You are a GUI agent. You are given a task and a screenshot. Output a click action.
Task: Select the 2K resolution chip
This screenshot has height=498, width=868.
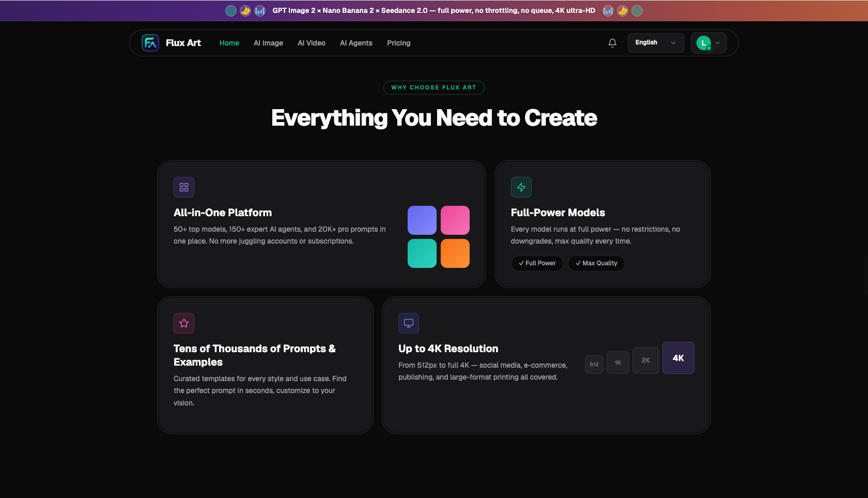click(646, 360)
